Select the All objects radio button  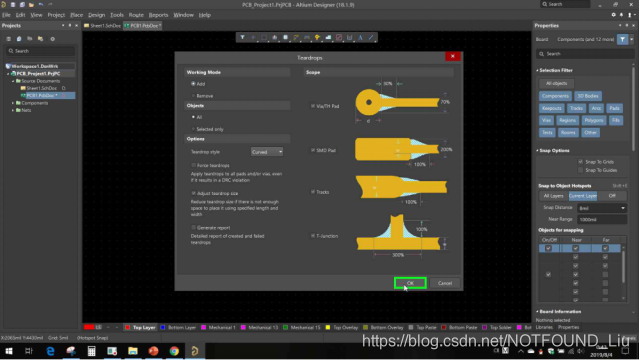[193, 117]
